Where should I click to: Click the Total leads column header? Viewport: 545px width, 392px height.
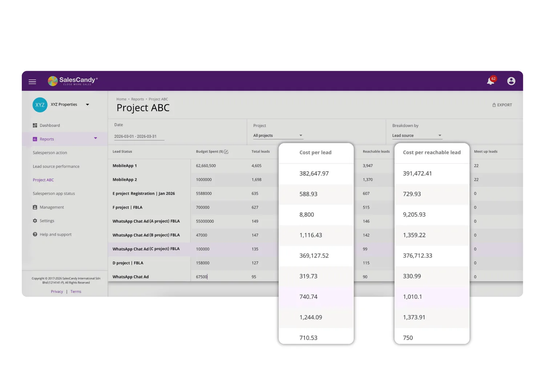click(x=261, y=152)
